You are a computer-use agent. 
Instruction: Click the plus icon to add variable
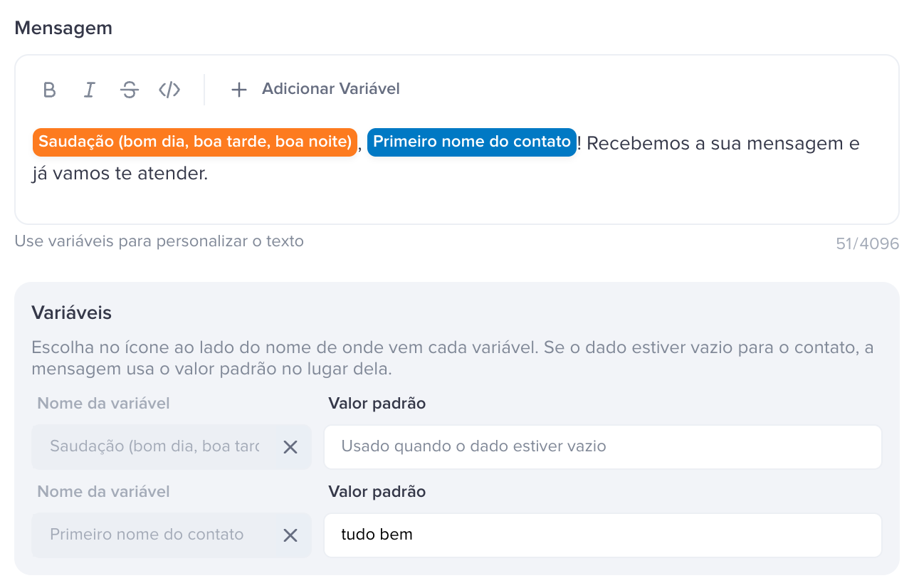238,90
